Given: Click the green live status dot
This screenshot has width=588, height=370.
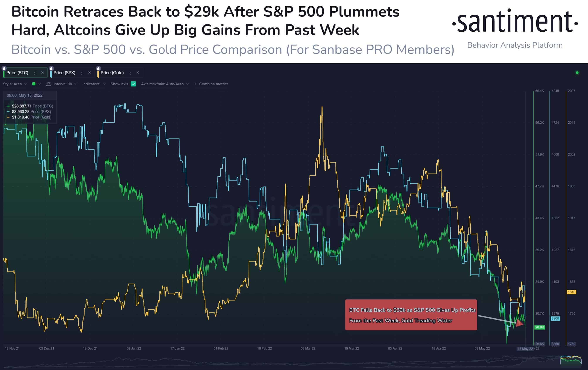Looking at the screenshot, I should (577, 73).
